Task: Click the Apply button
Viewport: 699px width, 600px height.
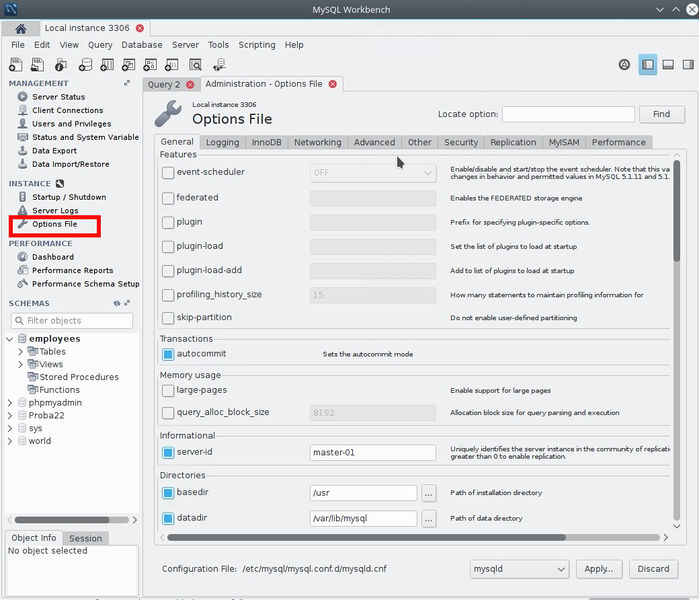Action: pyautogui.click(x=599, y=569)
